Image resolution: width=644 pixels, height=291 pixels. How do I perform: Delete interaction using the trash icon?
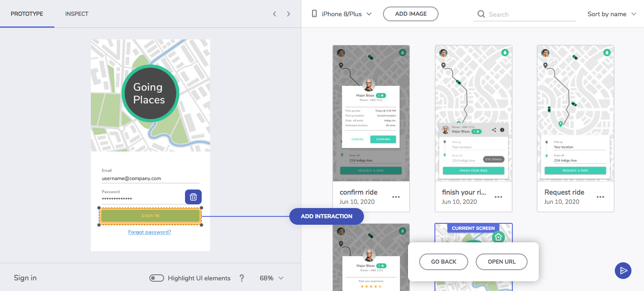(x=193, y=197)
